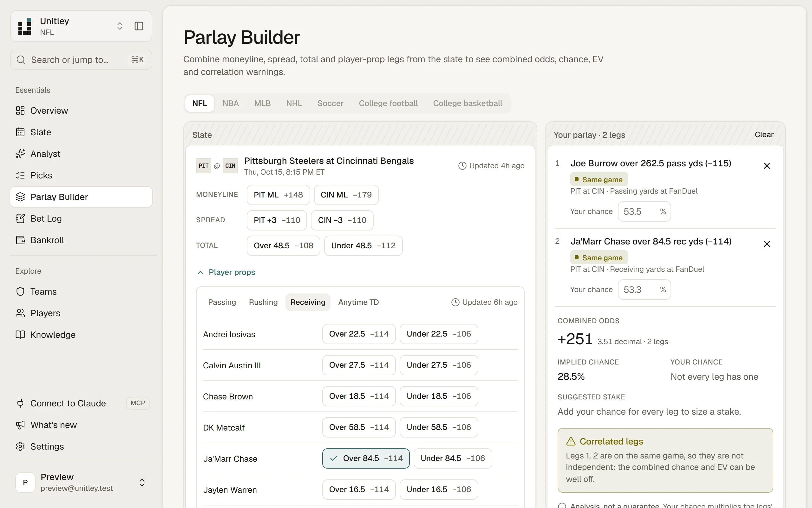Open the Knowledge book item

pos(81,335)
